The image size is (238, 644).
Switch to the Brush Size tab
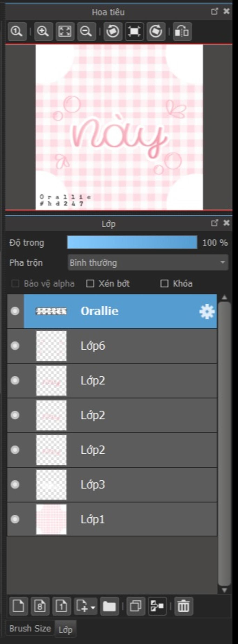click(x=30, y=628)
